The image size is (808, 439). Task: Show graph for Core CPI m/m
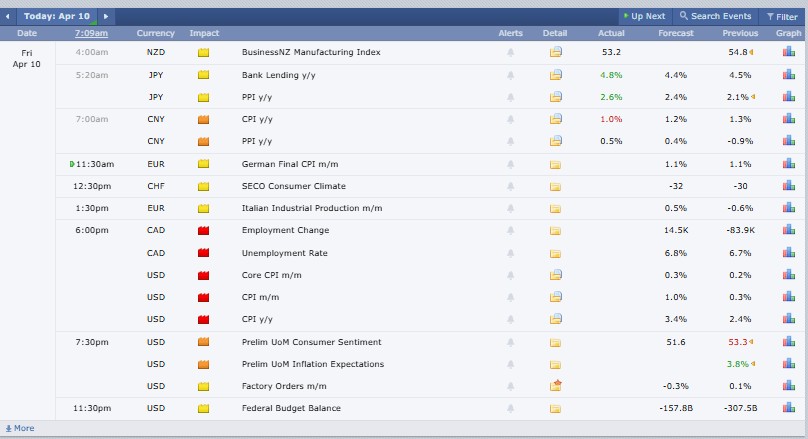click(788, 275)
